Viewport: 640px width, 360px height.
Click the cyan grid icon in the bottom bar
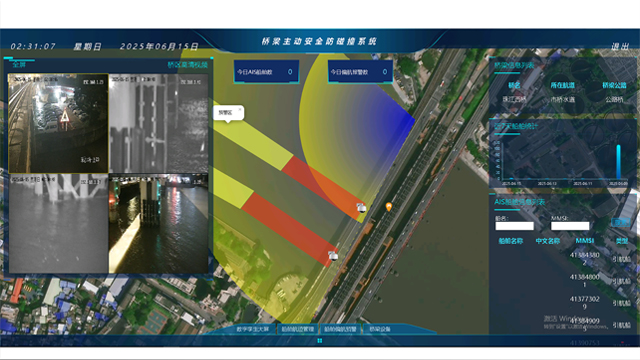(320, 340)
